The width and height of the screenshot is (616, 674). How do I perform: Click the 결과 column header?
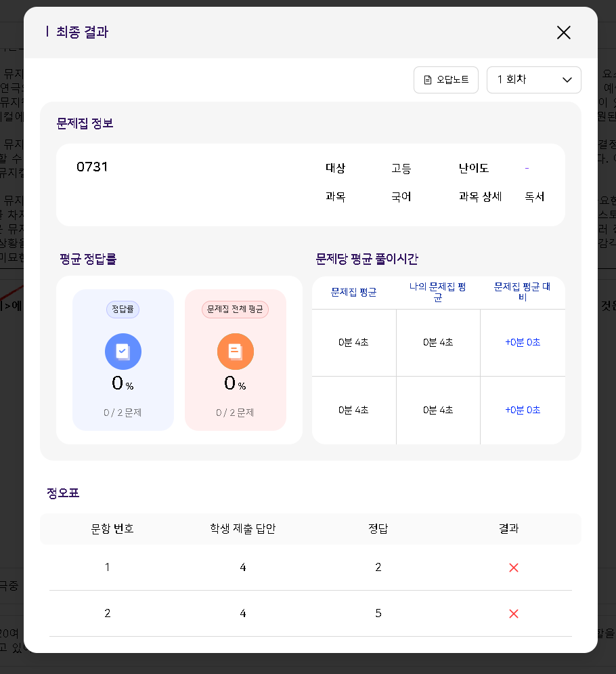pyautogui.click(x=508, y=529)
